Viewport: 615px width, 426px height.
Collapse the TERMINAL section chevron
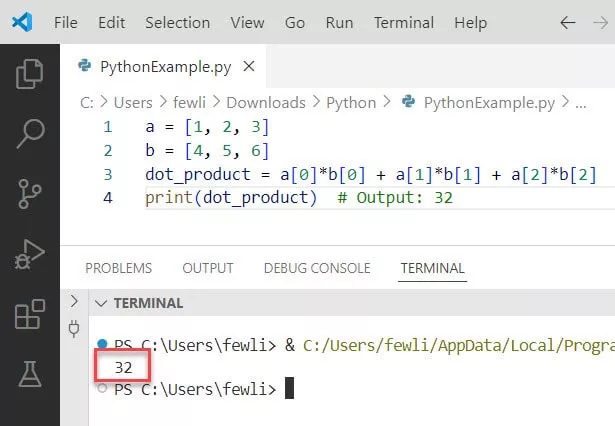(100, 303)
